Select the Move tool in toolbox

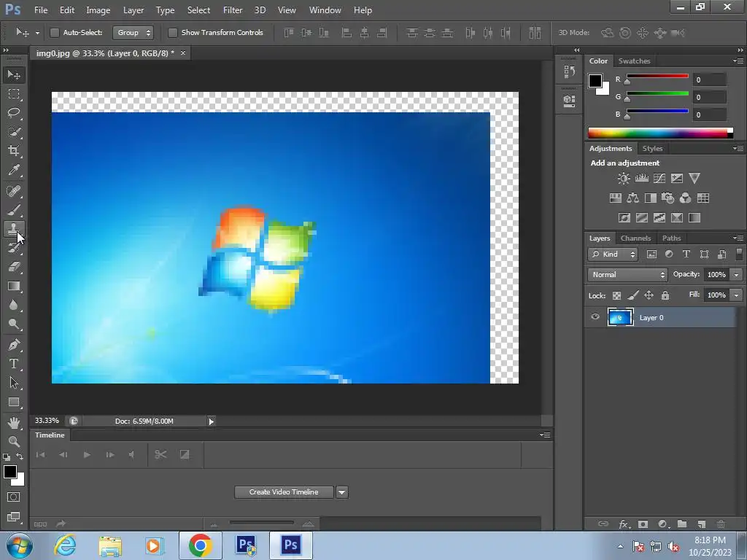[14, 75]
